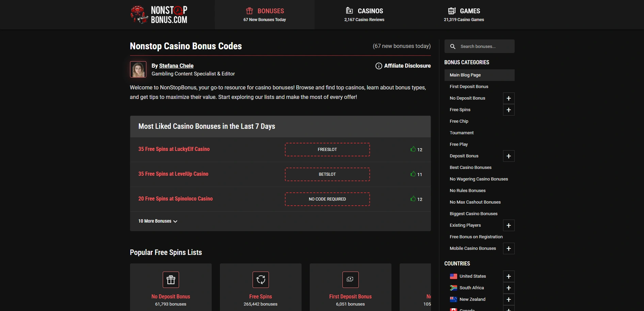
Task: Click the Affiliate Disclosure info icon
Action: (379, 66)
